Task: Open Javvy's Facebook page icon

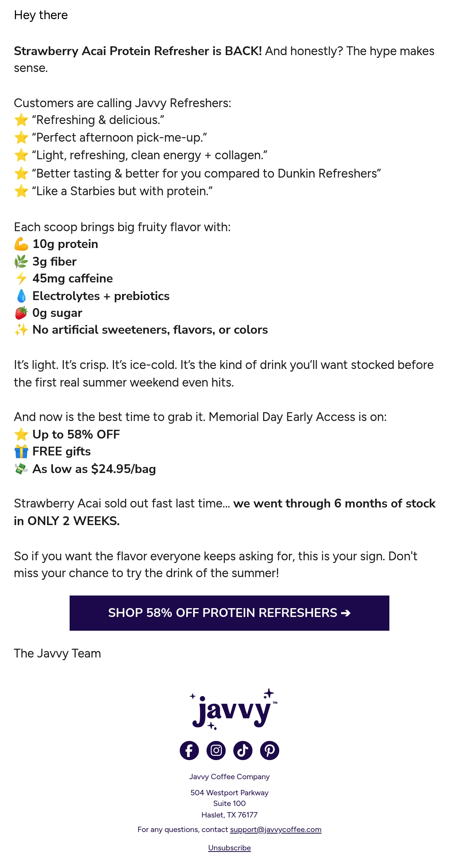Action: (189, 750)
